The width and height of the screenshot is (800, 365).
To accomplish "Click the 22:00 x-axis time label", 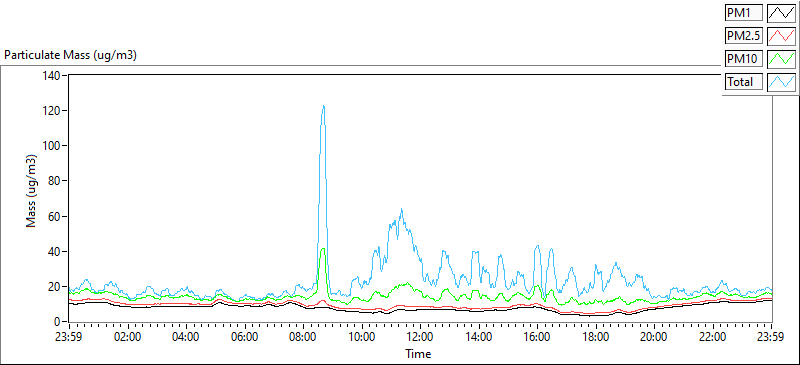I will 713,337.
